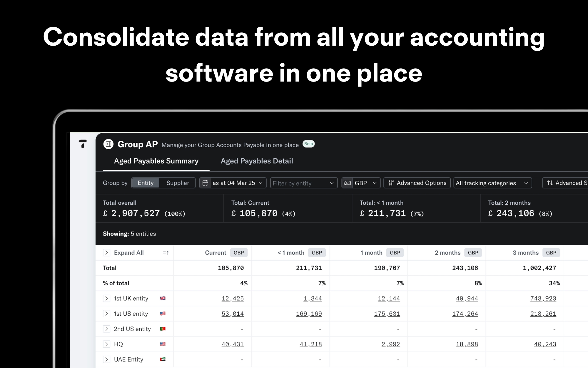Viewport: 588px width, 368px height.
Task: Click Total overall £ 2,907,527 card
Action: [160, 208]
